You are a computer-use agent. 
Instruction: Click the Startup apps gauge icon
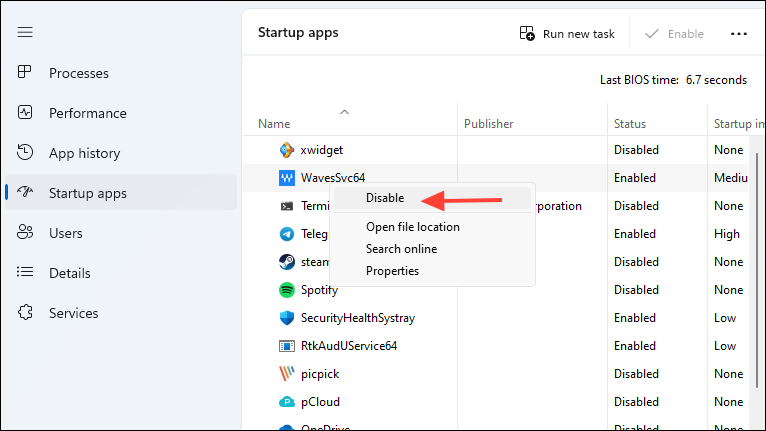(x=24, y=192)
